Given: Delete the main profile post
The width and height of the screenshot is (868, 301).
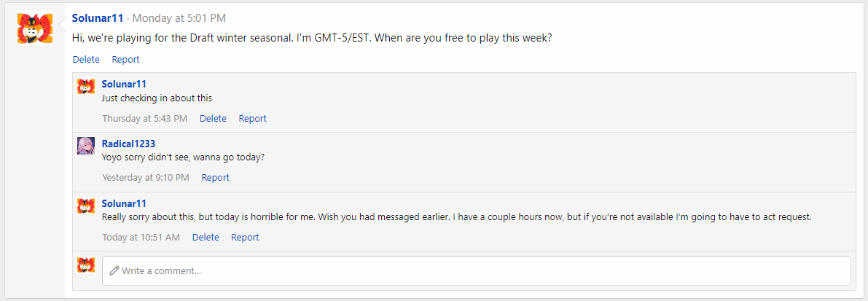Looking at the screenshot, I should 86,60.
